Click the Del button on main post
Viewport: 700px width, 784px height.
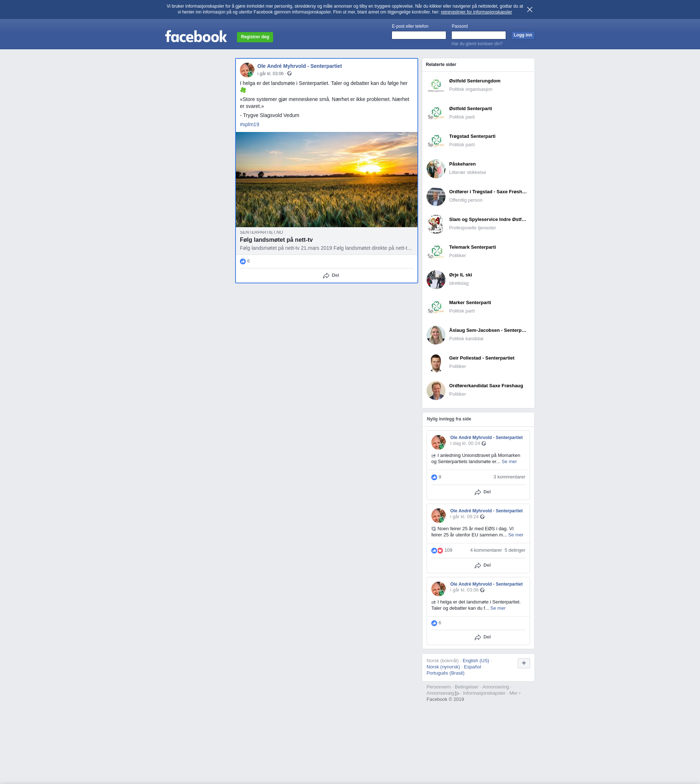(331, 275)
